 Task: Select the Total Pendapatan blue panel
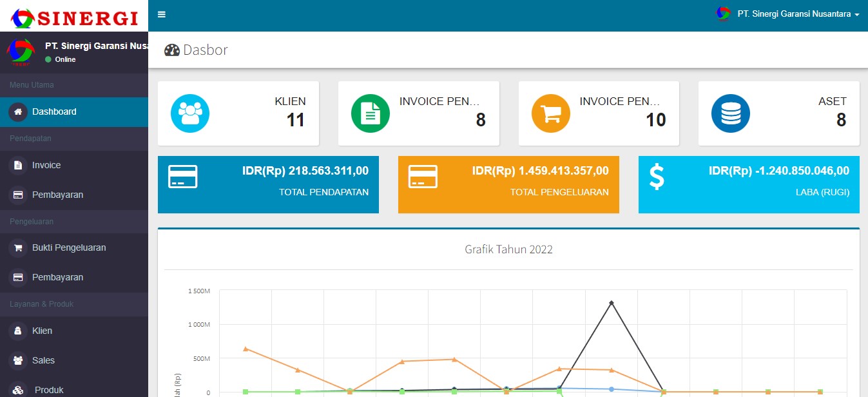pyautogui.click(x=268, y=184)
